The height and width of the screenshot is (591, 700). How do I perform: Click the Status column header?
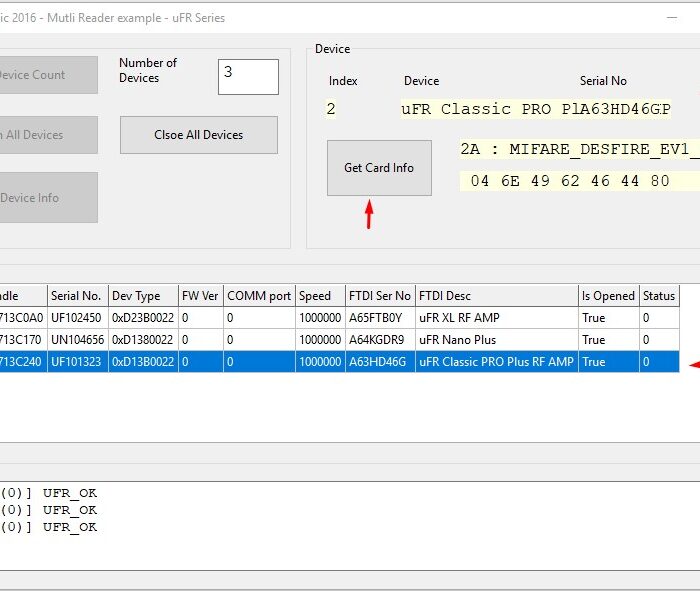[659, 296]
